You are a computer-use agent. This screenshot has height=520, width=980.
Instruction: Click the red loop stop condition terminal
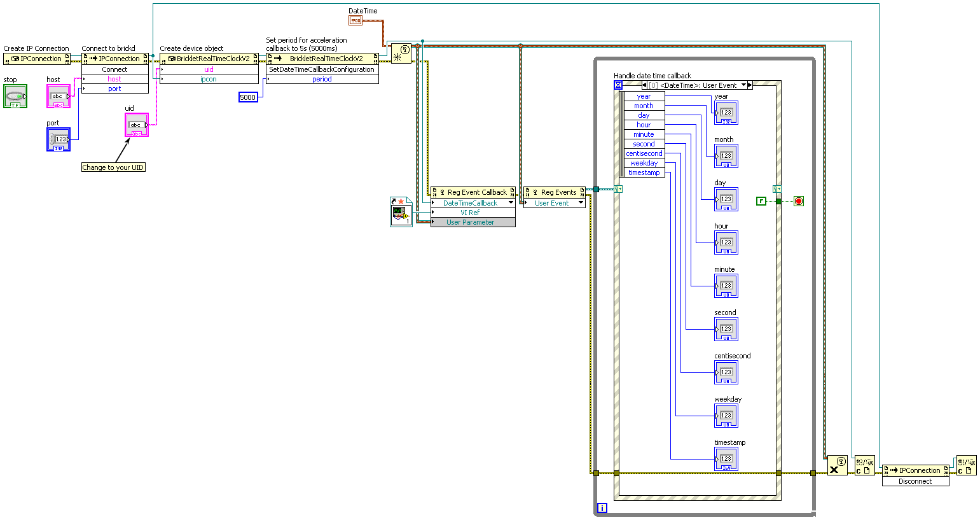[799, 201]
